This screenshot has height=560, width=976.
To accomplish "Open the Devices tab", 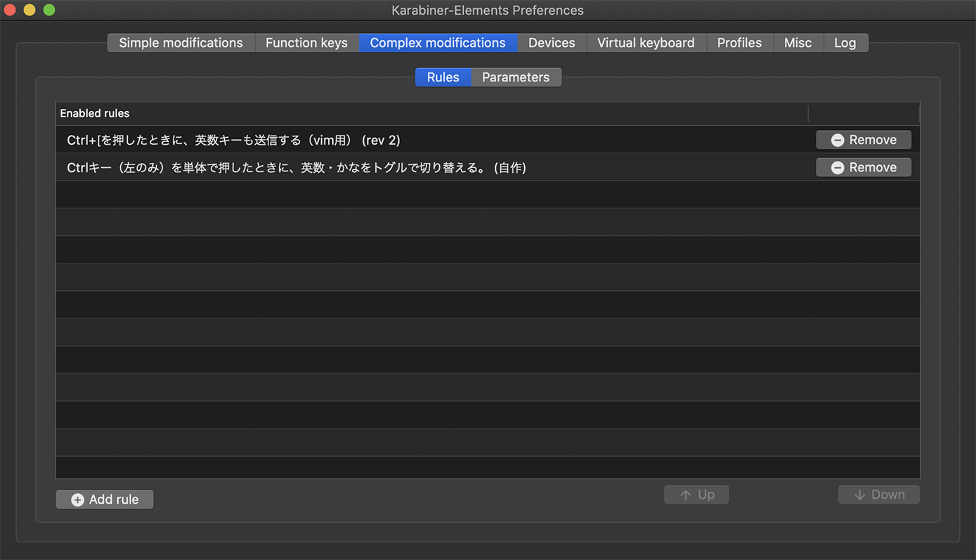I will (552, 43).
